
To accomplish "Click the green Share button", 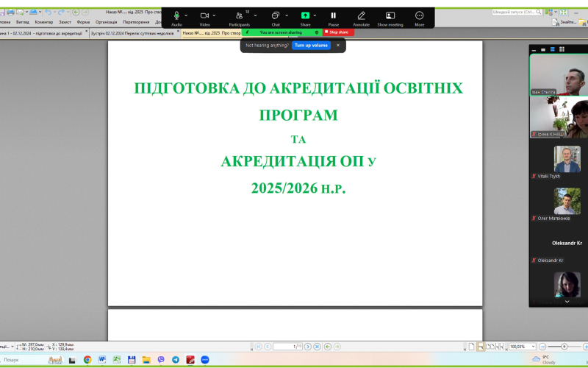I will click(x=305, y=18).
